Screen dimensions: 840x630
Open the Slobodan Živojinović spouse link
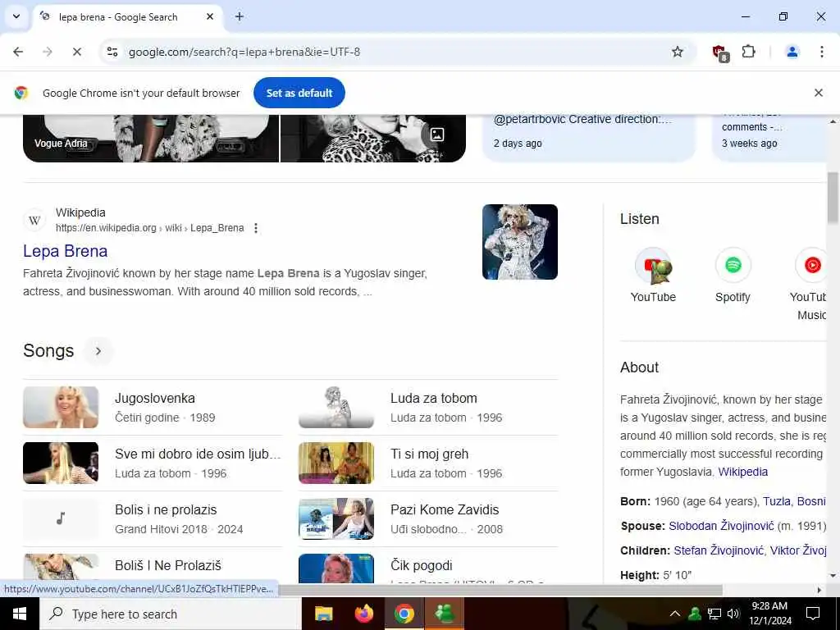tap(721, 526)
